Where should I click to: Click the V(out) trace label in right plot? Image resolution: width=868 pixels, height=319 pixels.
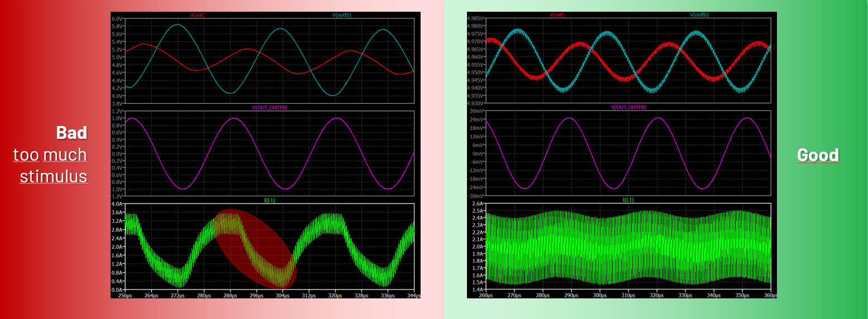tap(558, 14)
